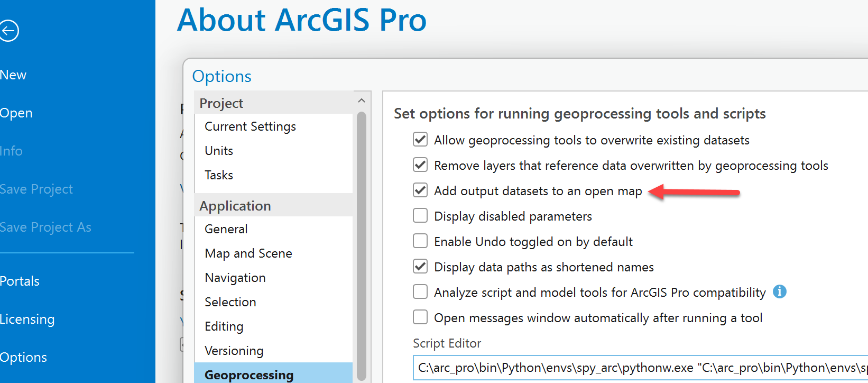Image resolution: width=868 pixels, height=383 pixels.
Task: Open the Licensing page
Action: tap(27, 319)
